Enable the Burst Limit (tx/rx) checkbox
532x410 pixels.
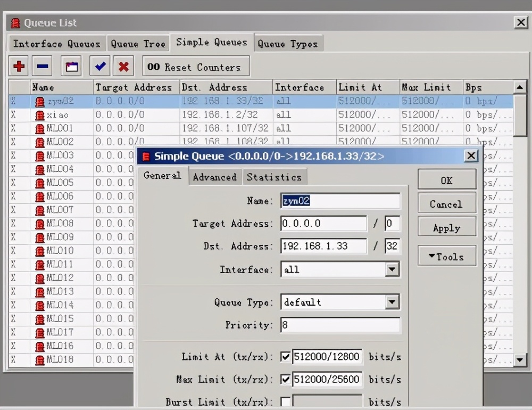click(x=286, y=402)
